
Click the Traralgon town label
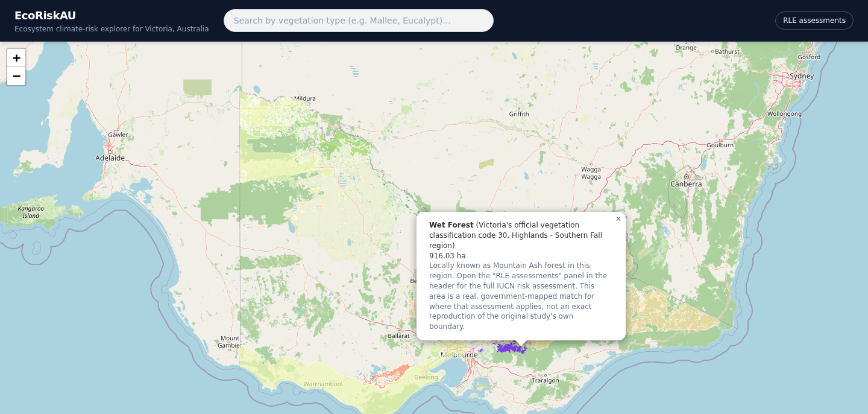pyautogui.click(x=546, y=380)
